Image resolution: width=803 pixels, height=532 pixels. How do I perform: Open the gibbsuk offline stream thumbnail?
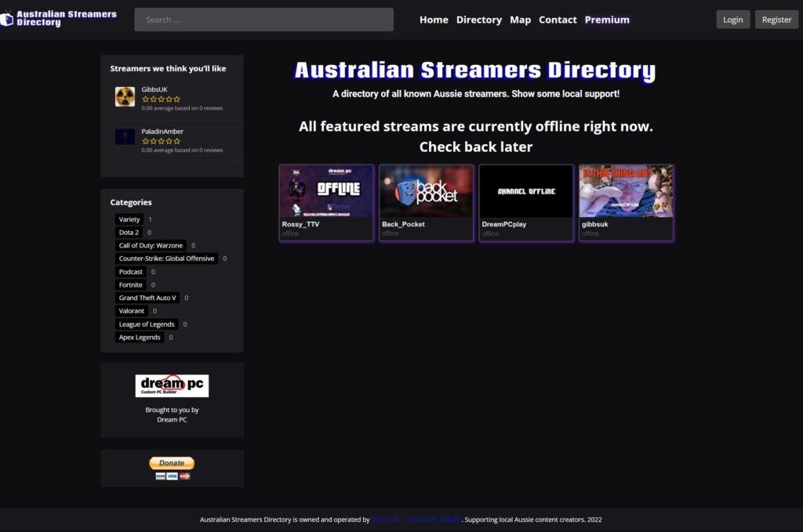pyautogui.click(x=626, y=189)
